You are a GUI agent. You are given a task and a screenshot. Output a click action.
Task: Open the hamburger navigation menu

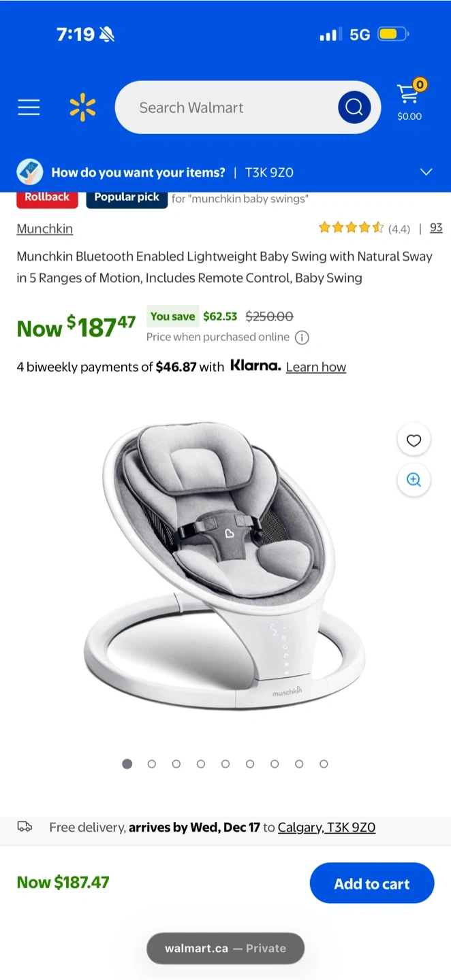tap(29, 108)
